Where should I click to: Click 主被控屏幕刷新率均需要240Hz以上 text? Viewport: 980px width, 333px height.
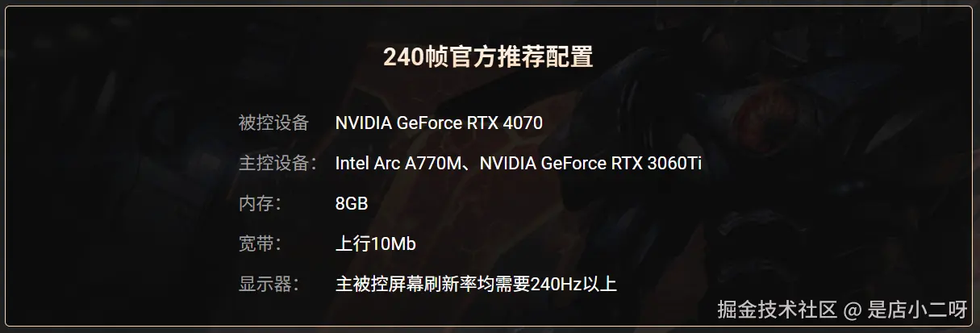[476, 284]
